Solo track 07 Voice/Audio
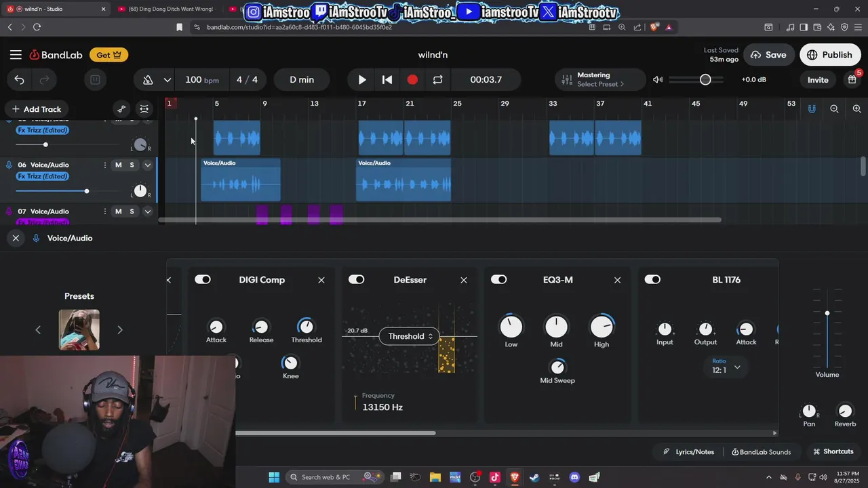The height and width of the screenshot is (488, 868). pos(132,211)
